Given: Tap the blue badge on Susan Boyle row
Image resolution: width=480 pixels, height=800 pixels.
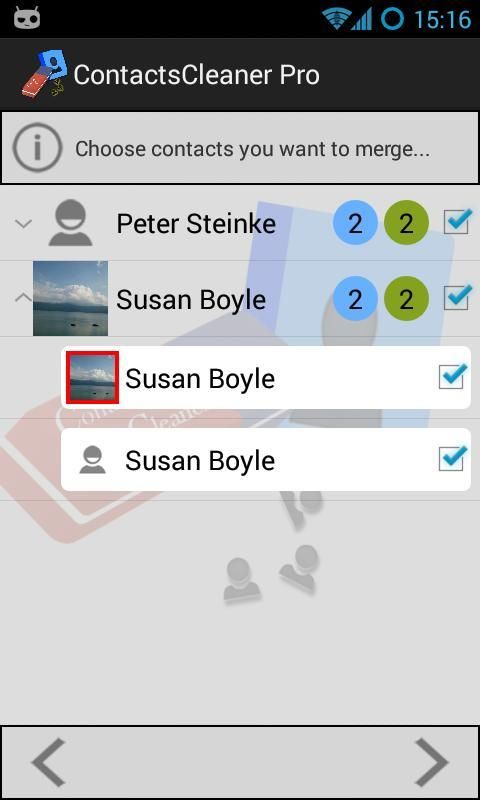Looking at the screenshot, I should coord(355,298).
